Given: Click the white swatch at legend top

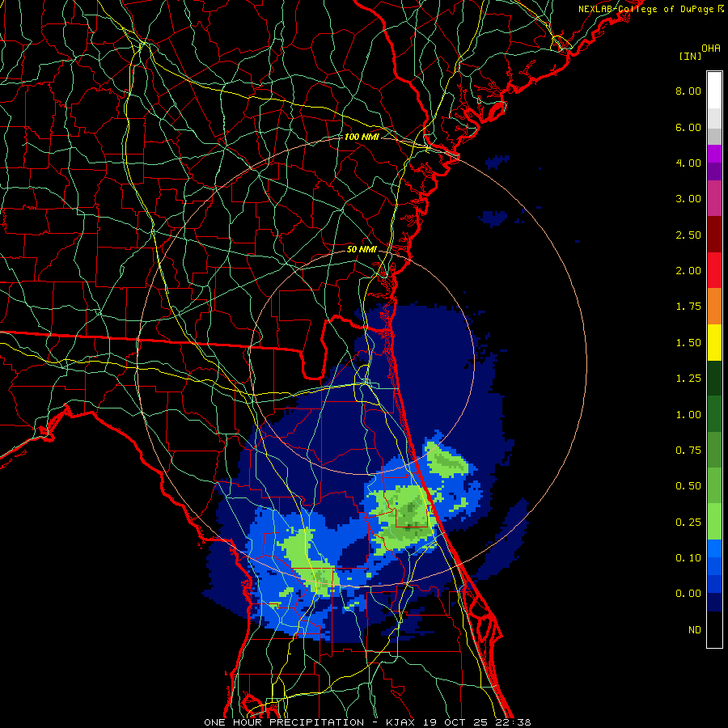Looking at the screenshot, I should tap(714, 91).
